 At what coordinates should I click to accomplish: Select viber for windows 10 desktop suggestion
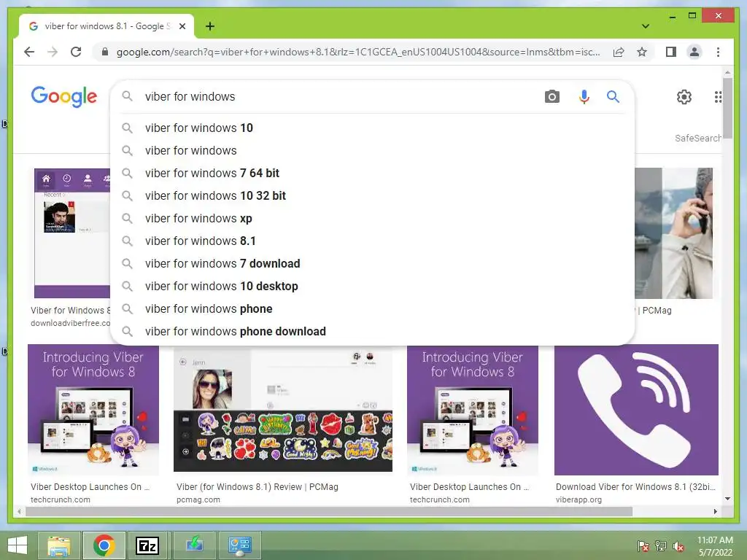[372, 286]
